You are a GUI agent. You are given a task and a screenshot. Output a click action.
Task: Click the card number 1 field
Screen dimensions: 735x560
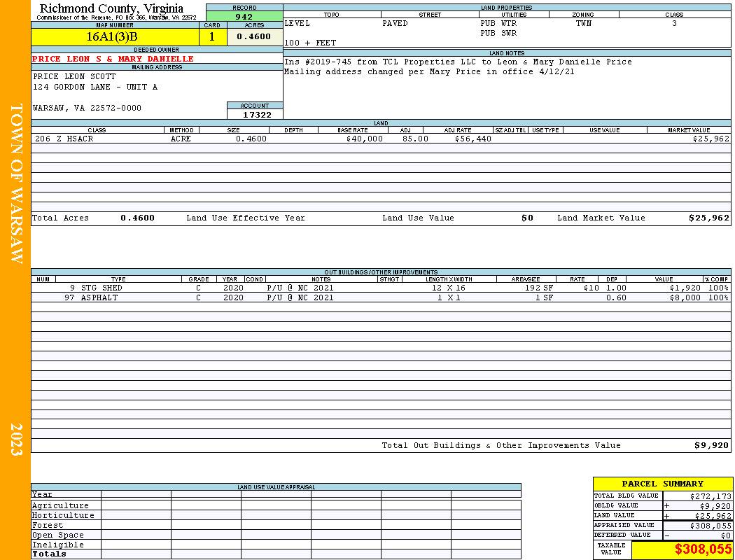pos(212,36)
